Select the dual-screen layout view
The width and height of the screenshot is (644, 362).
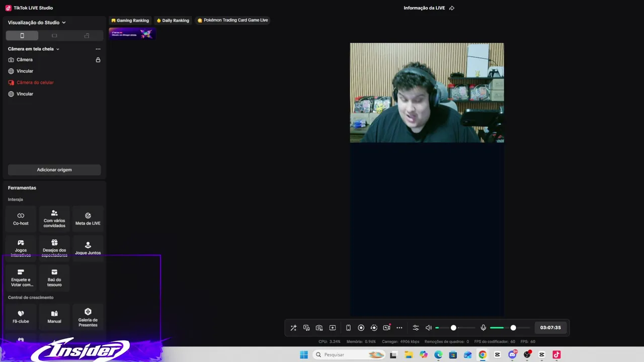pyautogui.click(x=87, y=35)
